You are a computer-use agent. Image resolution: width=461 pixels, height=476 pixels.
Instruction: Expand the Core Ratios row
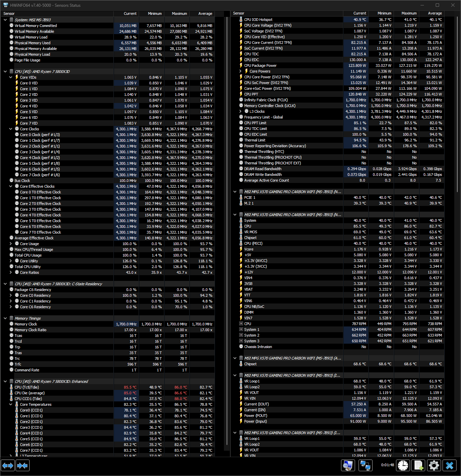[10, 272]
